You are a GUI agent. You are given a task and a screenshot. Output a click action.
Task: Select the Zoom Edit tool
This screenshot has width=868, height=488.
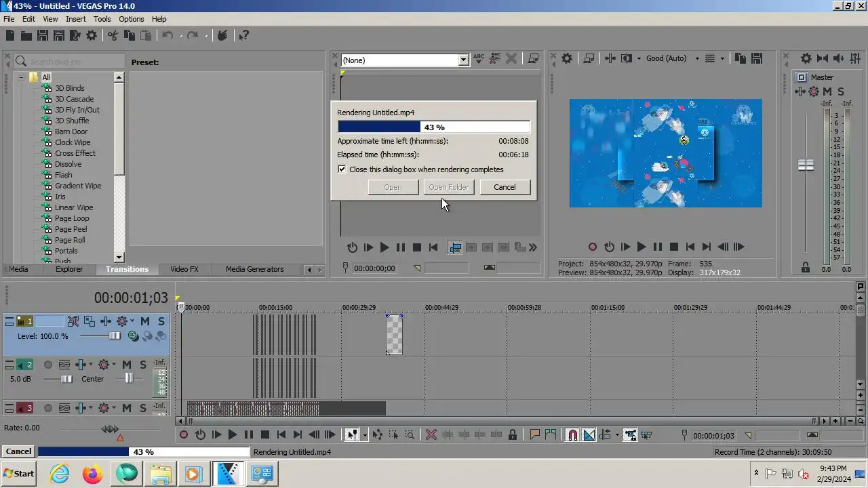(x=410, y=435)
